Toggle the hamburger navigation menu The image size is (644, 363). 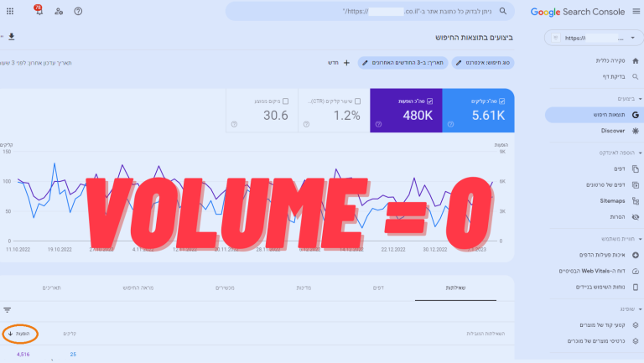point(636,11)
